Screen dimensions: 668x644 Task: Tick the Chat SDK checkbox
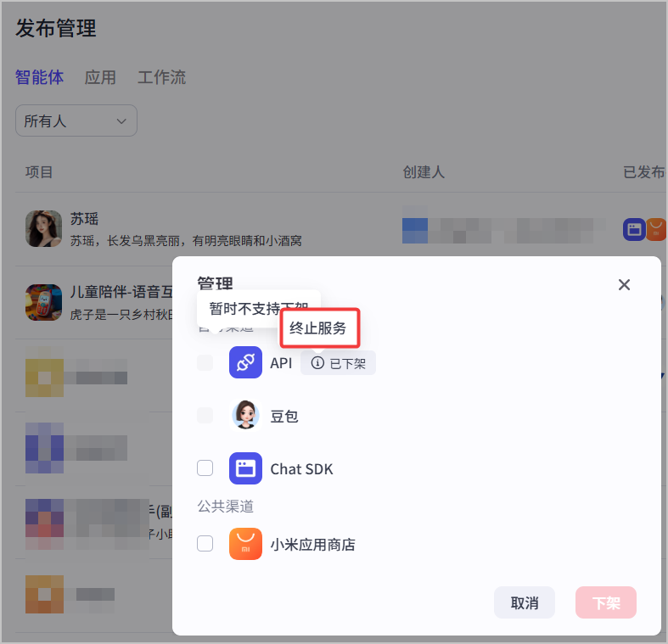[x=205, y=468]
